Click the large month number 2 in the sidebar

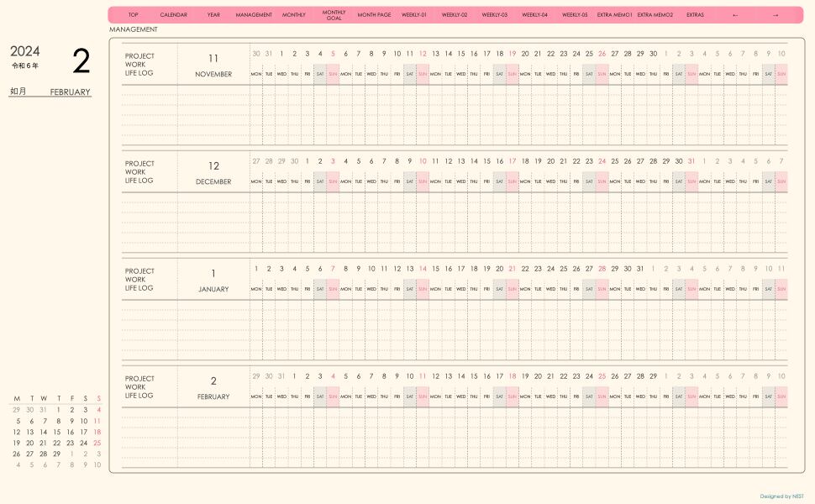pos(81,60)
